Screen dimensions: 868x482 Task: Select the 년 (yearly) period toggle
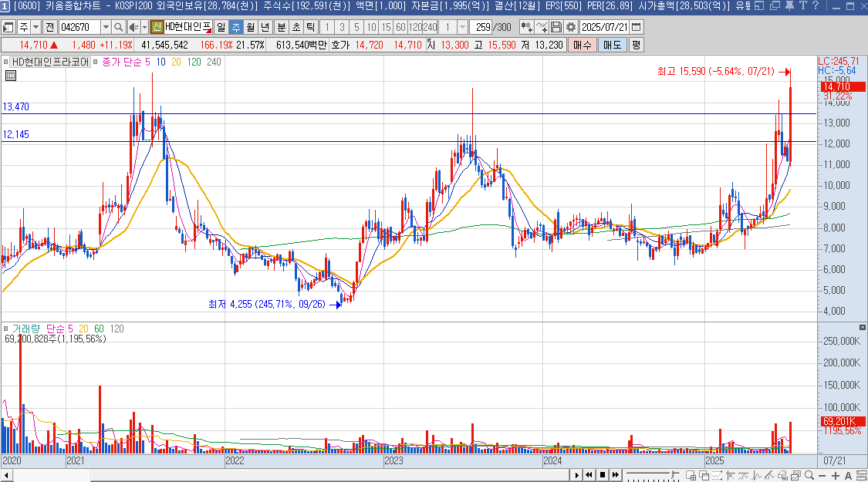pos(265,27)
